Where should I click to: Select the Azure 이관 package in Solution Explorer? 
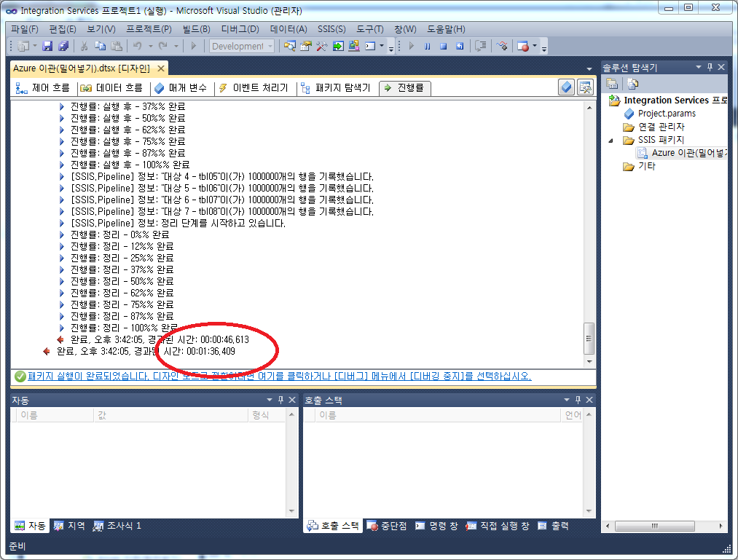point(689,153)
